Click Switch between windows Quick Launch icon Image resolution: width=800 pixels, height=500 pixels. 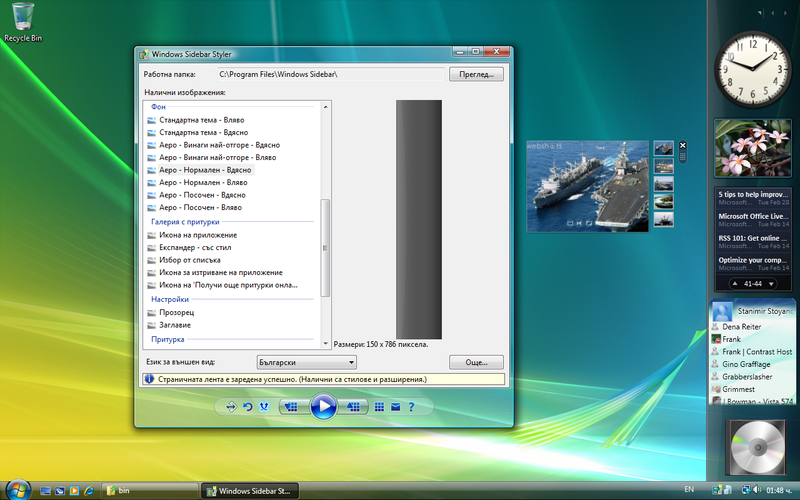(60, 491)
